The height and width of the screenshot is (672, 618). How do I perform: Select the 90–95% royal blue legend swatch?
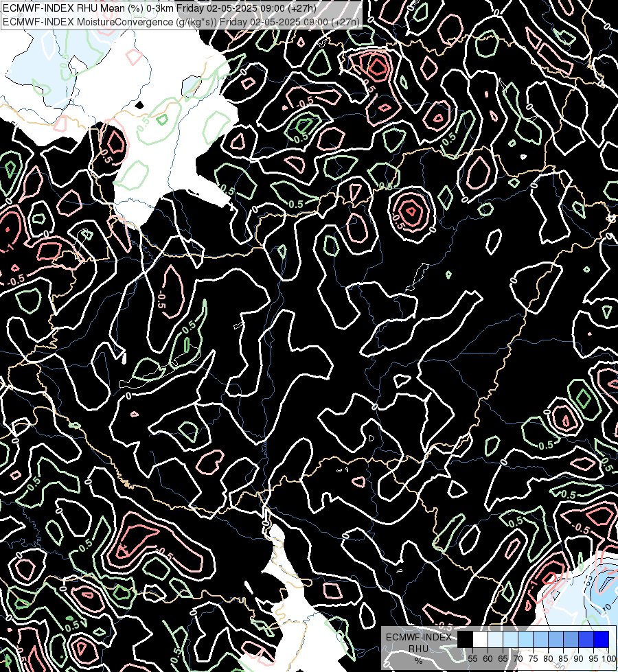586,639
